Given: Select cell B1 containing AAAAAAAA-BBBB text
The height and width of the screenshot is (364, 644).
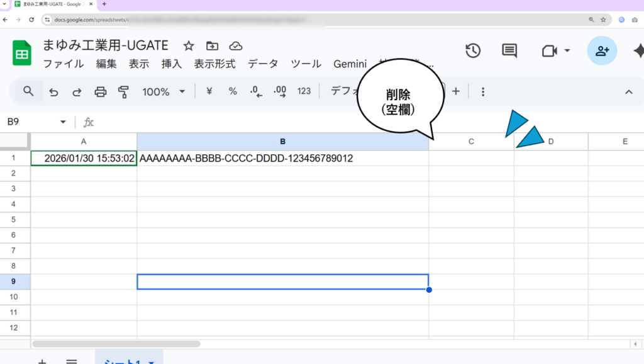Looking at the screenshot, I should coord(282,159).
